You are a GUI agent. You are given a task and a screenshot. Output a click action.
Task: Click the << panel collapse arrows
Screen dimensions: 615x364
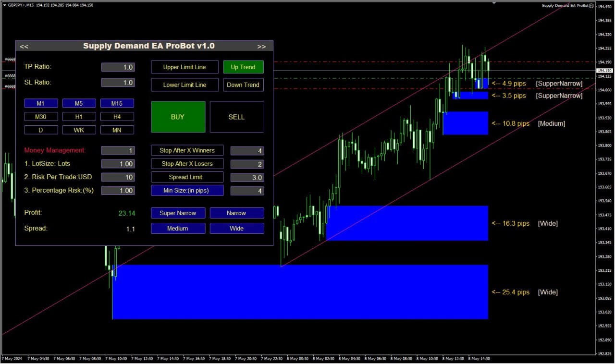[24, 47]
